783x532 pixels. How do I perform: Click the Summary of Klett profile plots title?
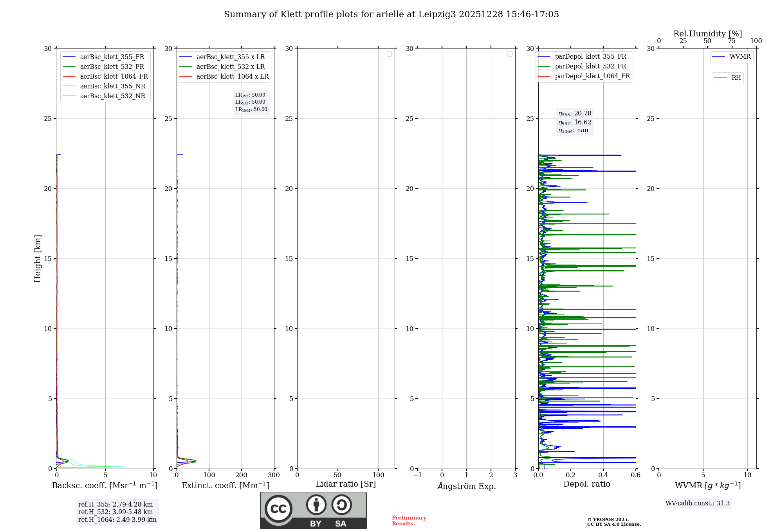click(x=391, y=14)
